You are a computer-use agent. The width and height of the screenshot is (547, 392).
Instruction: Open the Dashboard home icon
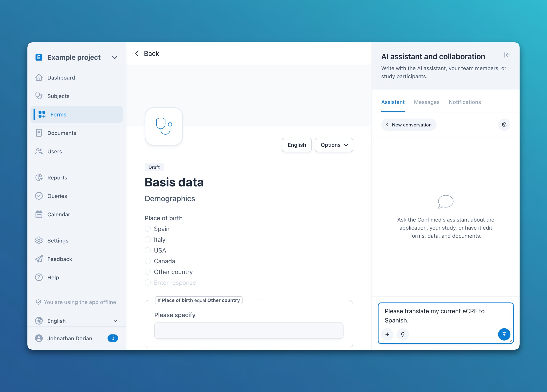(x=39, y=78)
